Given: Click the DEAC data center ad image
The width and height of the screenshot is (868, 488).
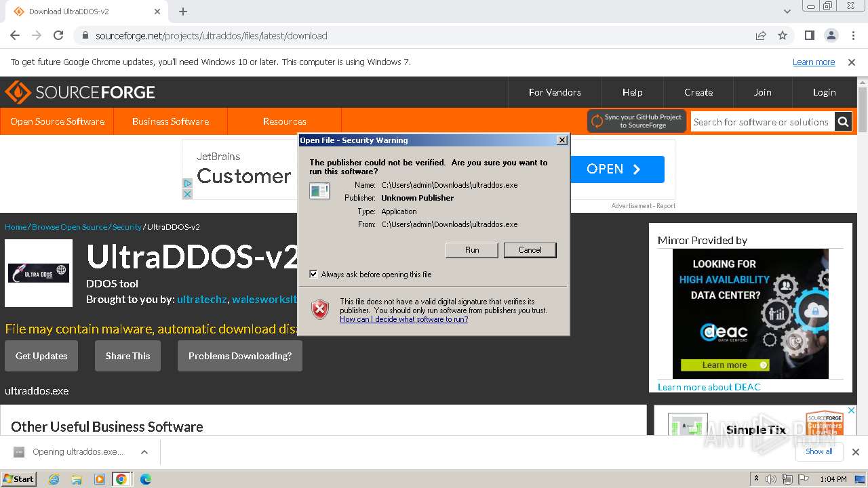Looking at the screenshot, I should pyautogui.click(x=751, y=314).
